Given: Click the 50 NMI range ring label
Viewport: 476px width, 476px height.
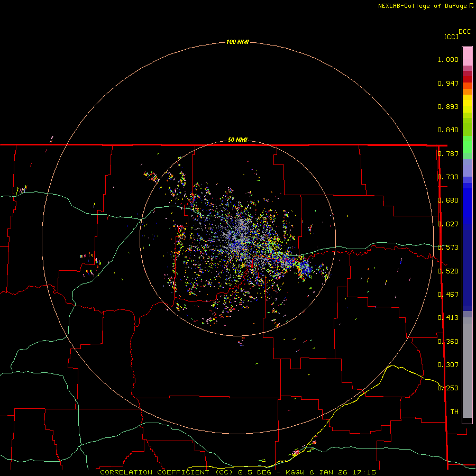Looking at the screenshot, I should [x=237, y=140].
